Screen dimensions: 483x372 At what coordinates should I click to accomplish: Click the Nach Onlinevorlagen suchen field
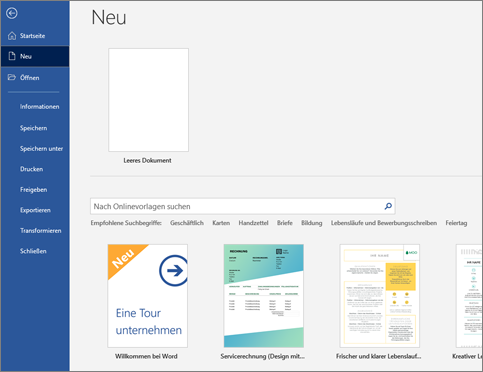(x=242, y=206)
